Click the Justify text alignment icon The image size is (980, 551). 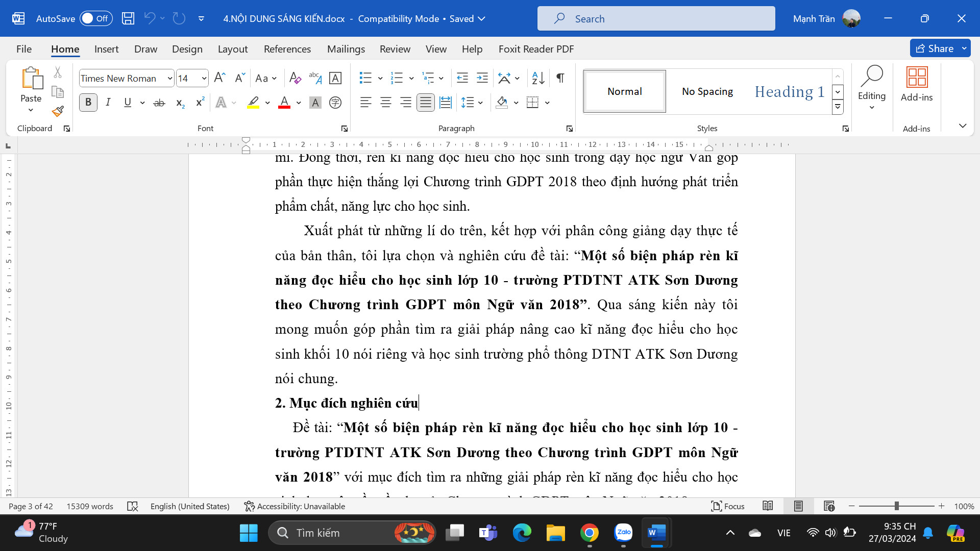(425, 102)
